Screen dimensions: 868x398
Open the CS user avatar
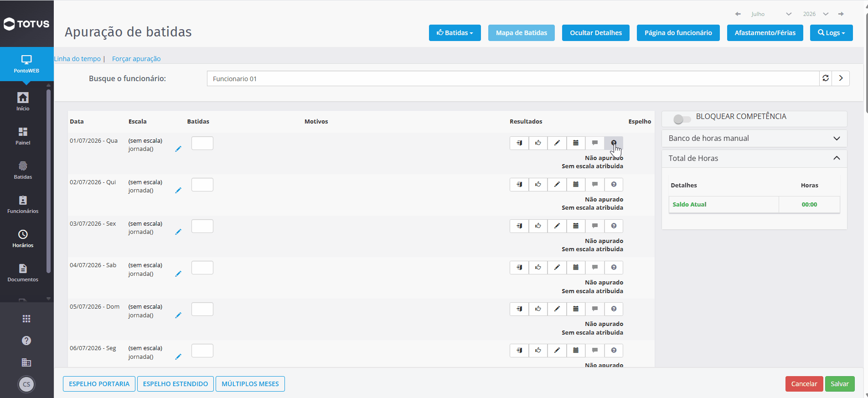coord(26,384)
